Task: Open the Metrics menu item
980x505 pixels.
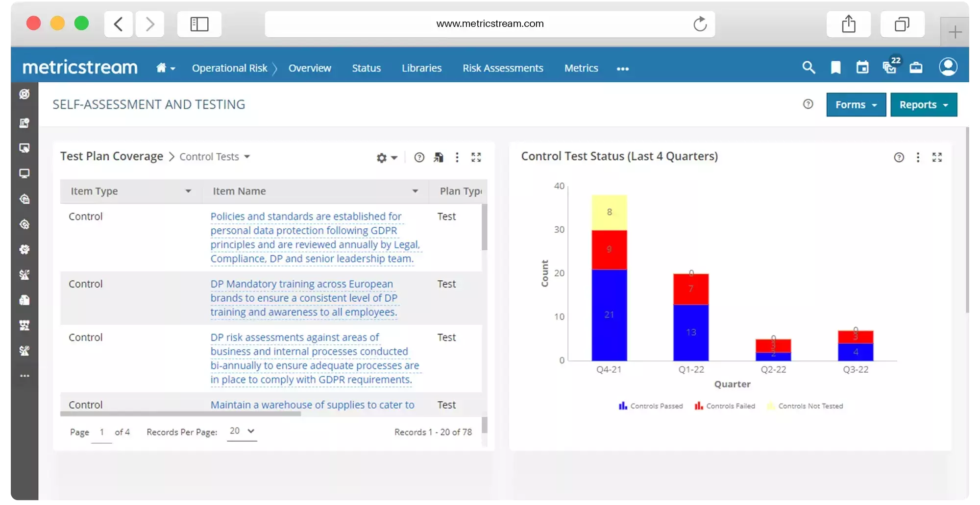Action: (581, 68)
